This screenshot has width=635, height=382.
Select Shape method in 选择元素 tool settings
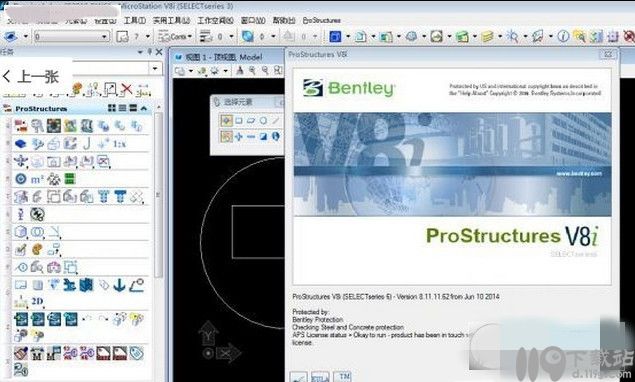pyautogui.click(x=251, y=120)
